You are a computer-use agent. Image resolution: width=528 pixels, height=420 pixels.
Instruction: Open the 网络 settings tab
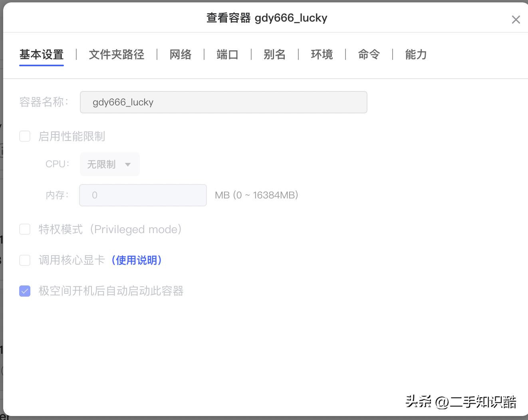point(180,55)
